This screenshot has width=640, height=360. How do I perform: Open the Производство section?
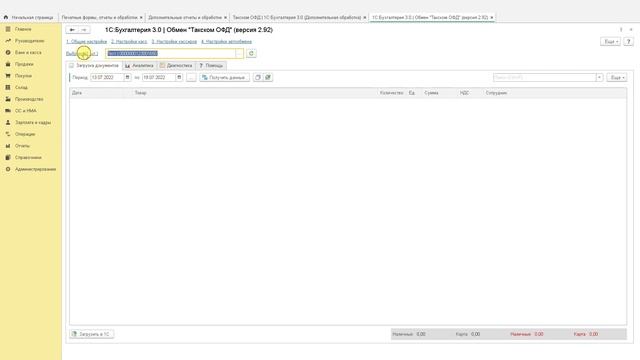(29, 99)
